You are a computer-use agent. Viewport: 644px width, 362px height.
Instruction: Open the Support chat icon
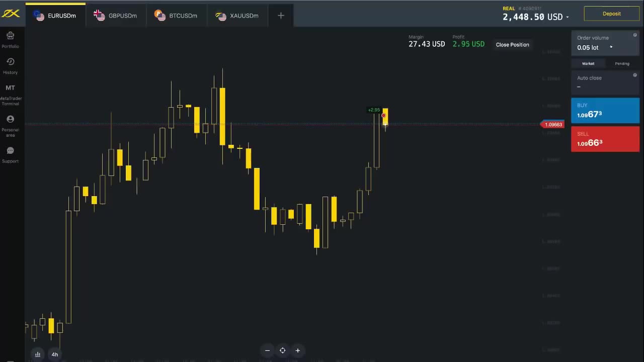10,150
